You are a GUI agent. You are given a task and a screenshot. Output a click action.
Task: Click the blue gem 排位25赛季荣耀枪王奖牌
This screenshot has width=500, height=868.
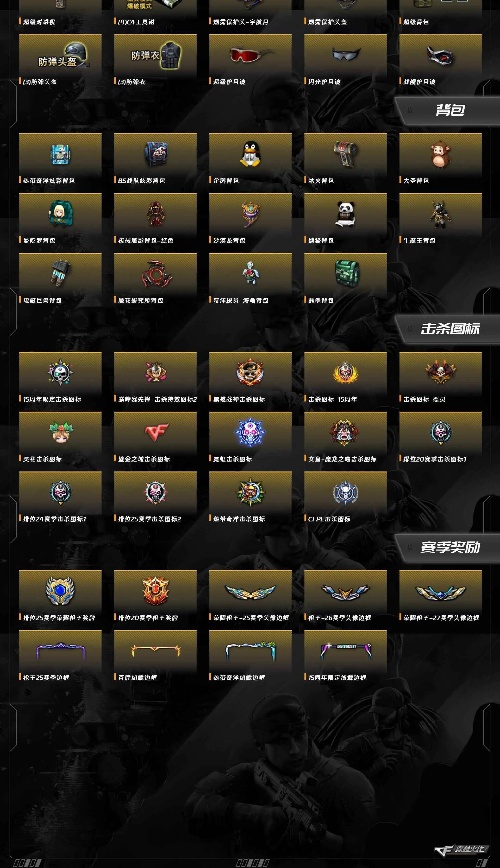pos(60,591)
